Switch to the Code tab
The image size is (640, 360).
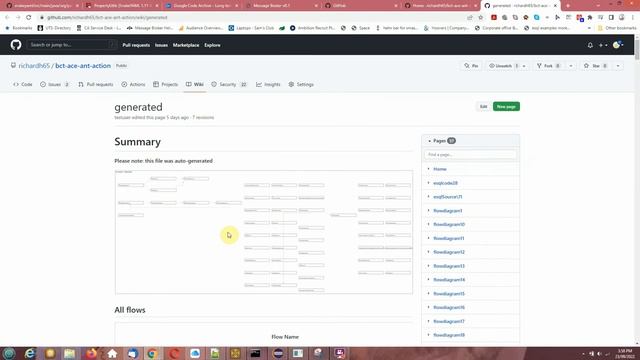[x=23, y=84]
